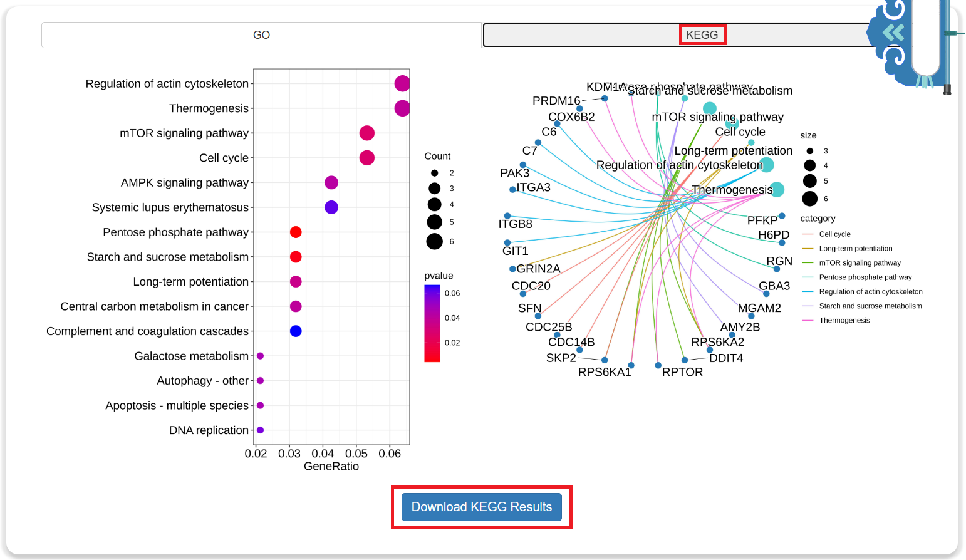The image size is (966, 560).
Task: Click the double-chevron collapse icon
Action: [893, 33]
